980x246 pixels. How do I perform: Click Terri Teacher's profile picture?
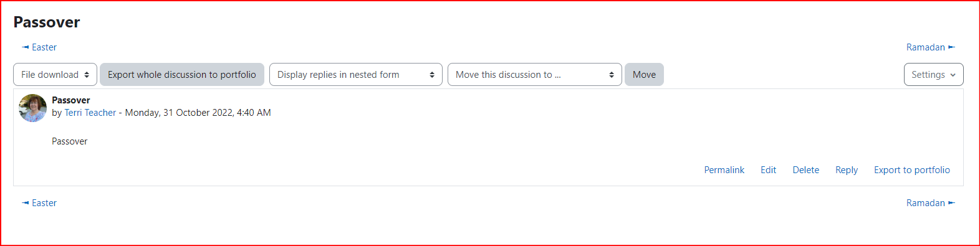[33, 108]
